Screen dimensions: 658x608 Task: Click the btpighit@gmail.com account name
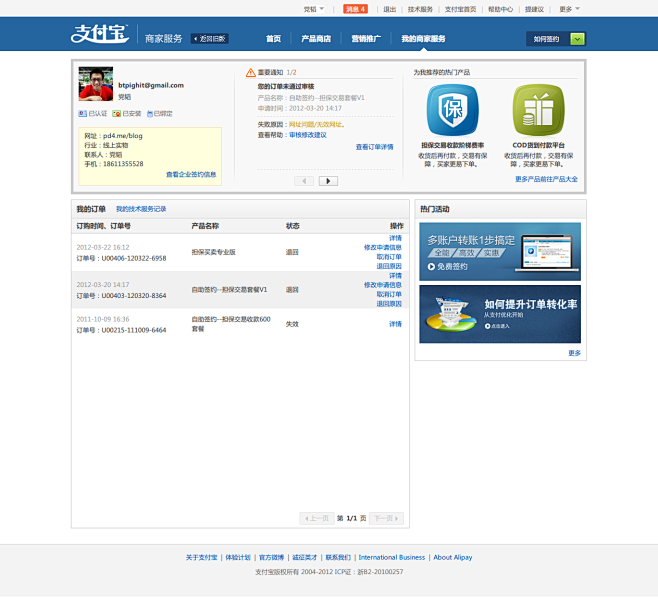(x=151, y=85)
